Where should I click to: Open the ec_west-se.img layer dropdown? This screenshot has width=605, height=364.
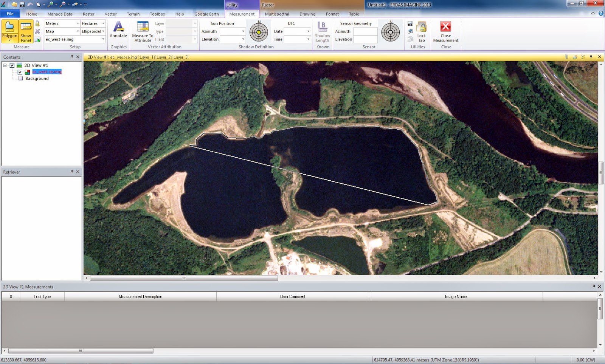(x=103, y=39)
